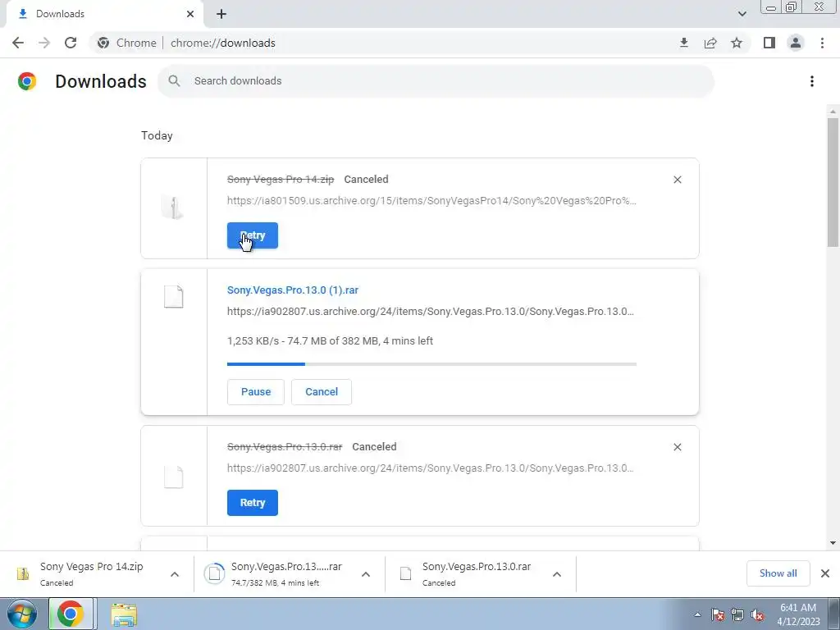Click the SonyVegasPro14 archive.org source URL
840x630 pixels.
[431, 201]
